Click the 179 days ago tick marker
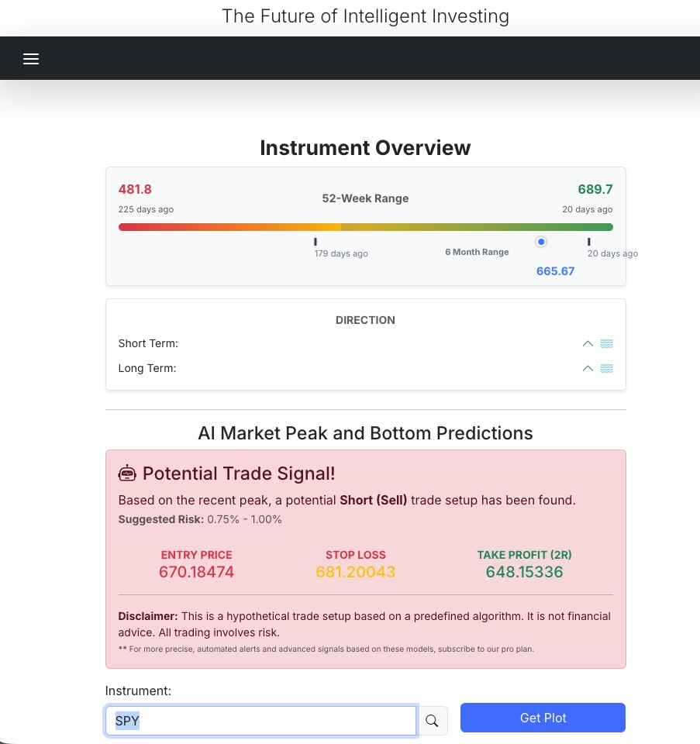The image size is (700, 744). pyautogui.click(x=316, y=242)
